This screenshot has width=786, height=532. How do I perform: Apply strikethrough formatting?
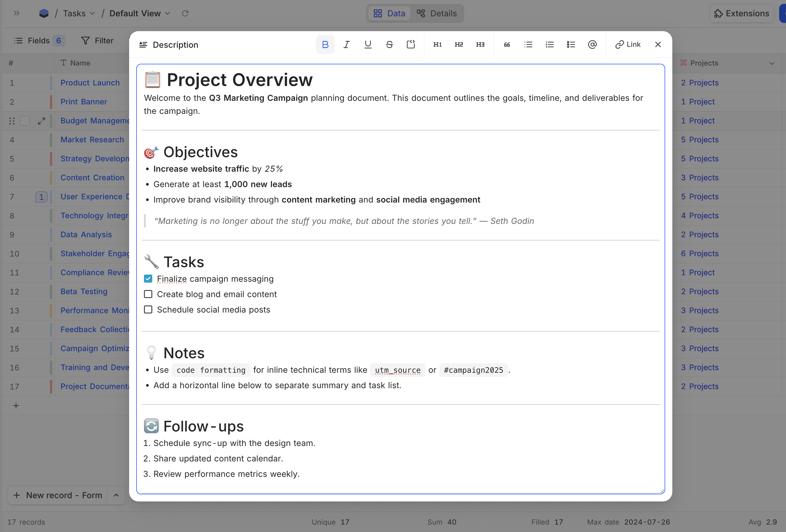pos(389,44)
